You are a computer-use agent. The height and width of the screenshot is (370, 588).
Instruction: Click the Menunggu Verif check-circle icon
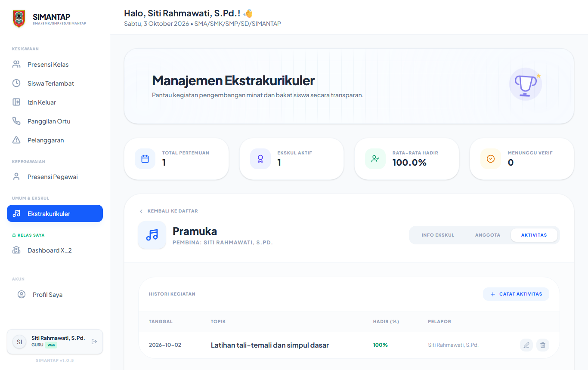pyautogui.click(x=491, y=159)
